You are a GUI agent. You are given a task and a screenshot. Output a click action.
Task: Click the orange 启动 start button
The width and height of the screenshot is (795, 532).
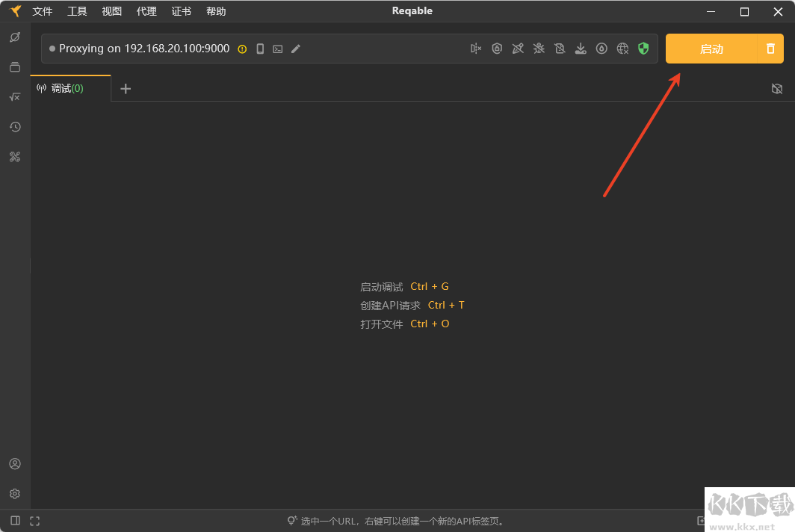point(711,49)
